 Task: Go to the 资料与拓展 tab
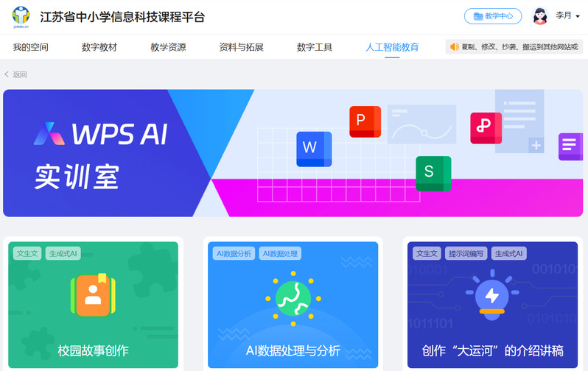click(x=241, y=47)
